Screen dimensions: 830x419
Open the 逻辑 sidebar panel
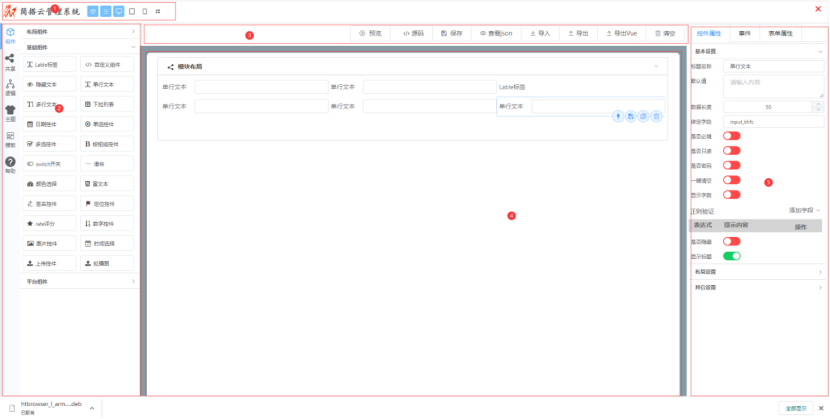click(x=9, y=87)
